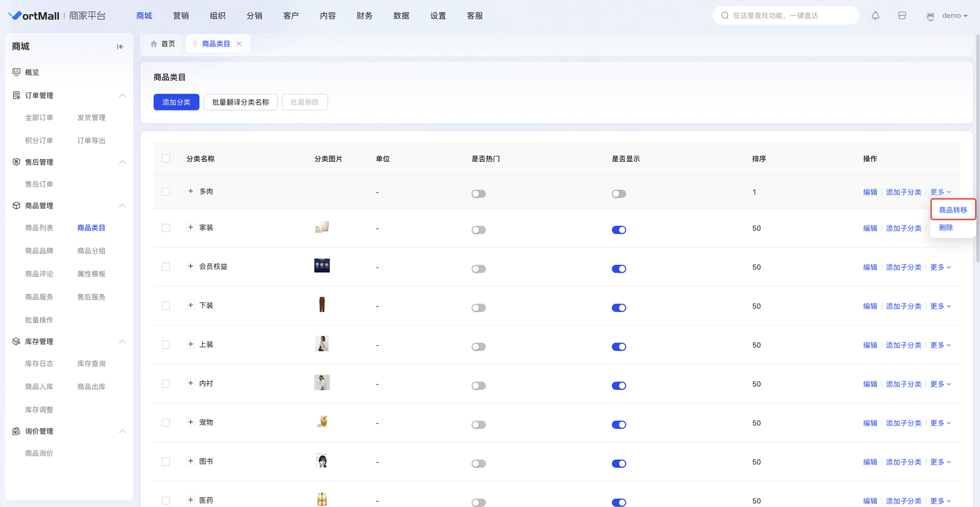Select 商品转移 from the dropdown menu
The width and height of the screenshot is (980, 507).
952,210
